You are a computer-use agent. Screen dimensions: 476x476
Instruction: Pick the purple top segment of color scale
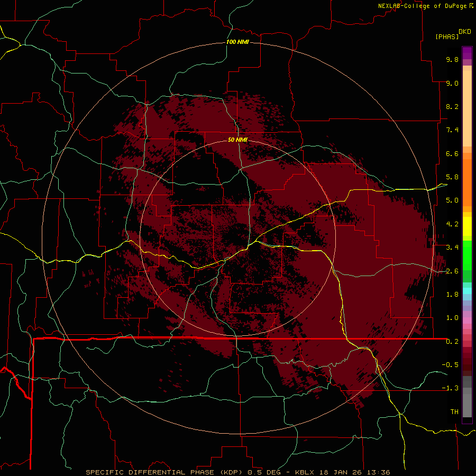(467, 53)
